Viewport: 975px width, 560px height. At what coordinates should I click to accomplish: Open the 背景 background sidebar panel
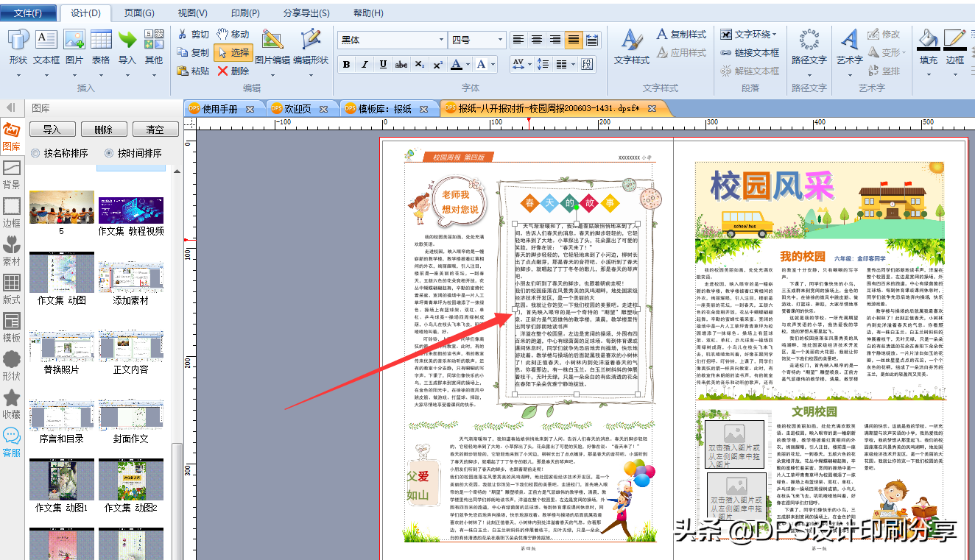[12, 177]
